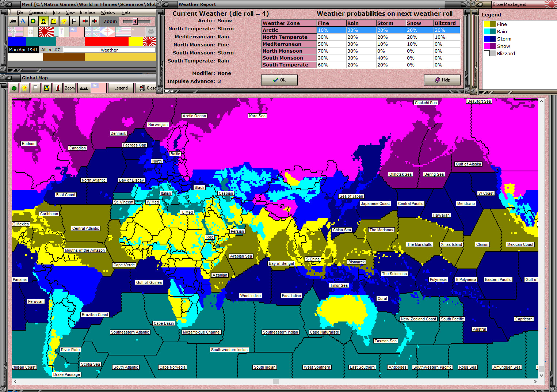Select the North Monsoon row in weather table
Screen dimensions: 557x392
click(x=361, y=51)
